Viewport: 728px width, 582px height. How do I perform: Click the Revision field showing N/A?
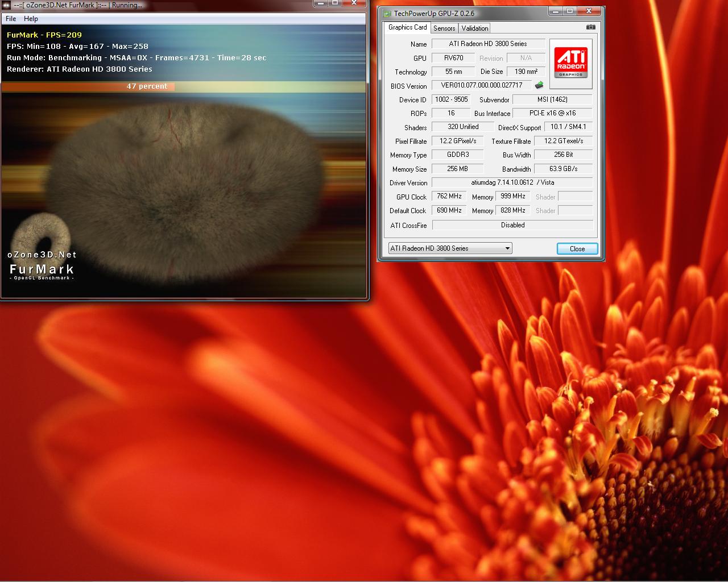click(x=526, y=58)
